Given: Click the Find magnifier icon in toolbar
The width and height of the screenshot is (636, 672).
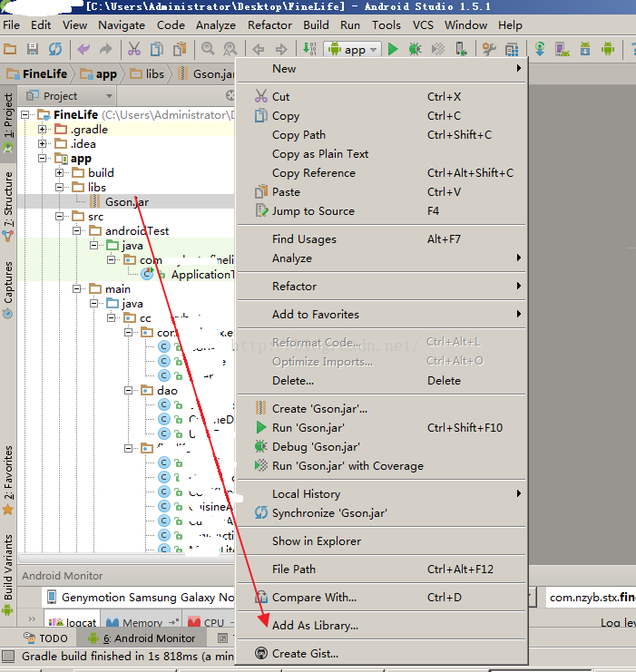Looking at the screenshot, I should [208, 49].
